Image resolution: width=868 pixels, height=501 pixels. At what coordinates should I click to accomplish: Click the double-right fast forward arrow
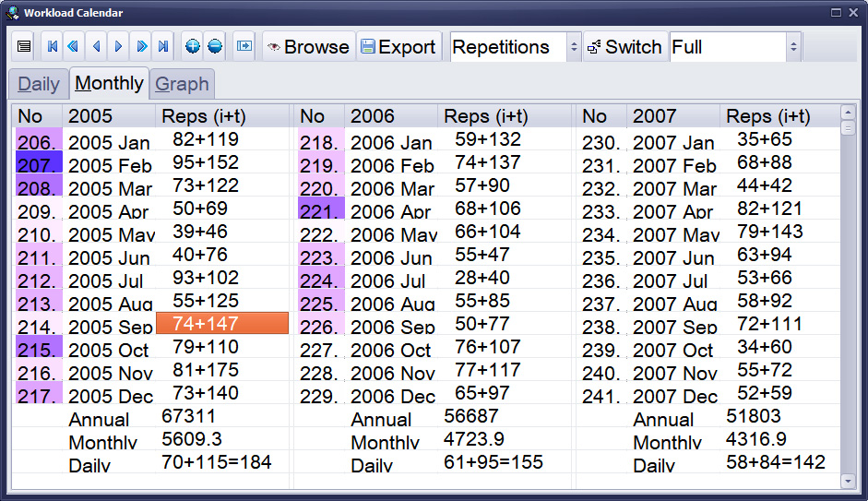click(x=141, y=47)
